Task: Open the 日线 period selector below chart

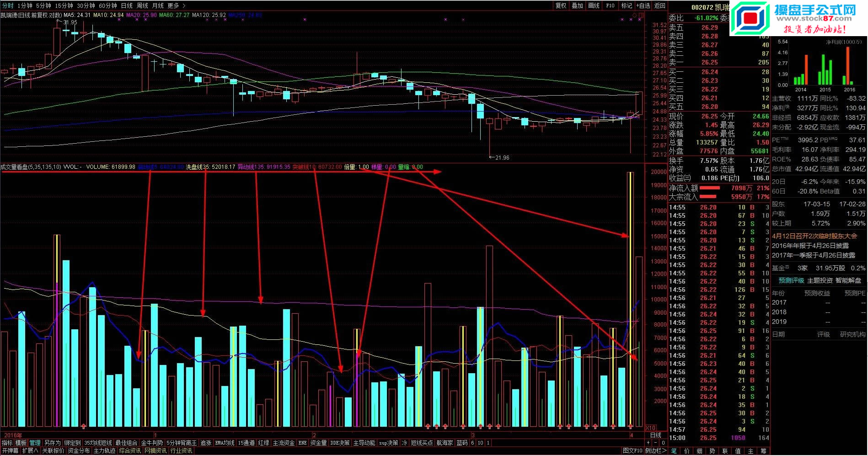Action: tap(656, 435)
